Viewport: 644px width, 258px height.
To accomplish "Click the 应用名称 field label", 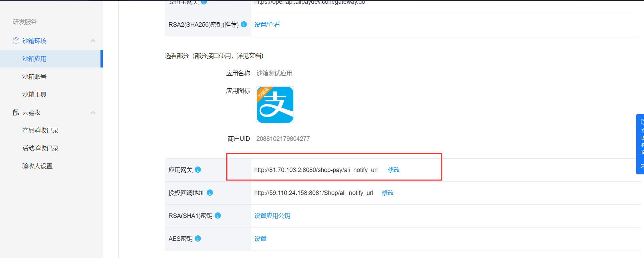I will pyautogui.click(x=238, y=73).
